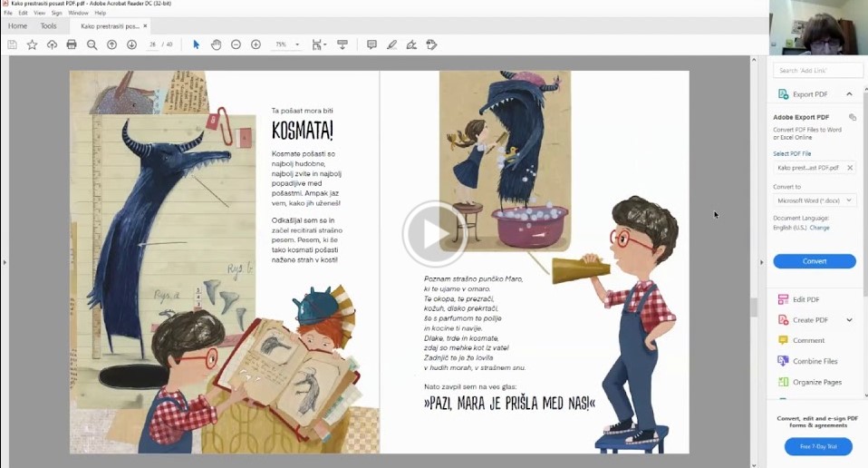868x468 pixels.
Task: Click the document scrollbar down arrow
Action: (754, 464)
